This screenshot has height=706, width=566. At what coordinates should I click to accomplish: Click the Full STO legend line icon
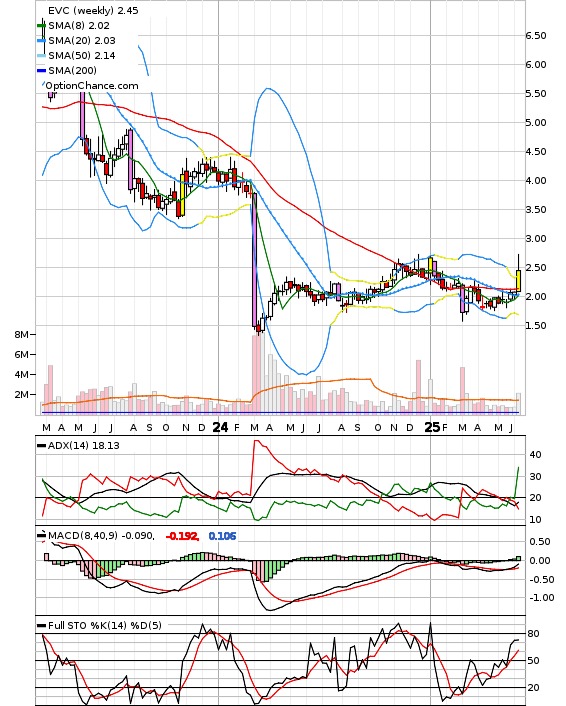point(41,625)
